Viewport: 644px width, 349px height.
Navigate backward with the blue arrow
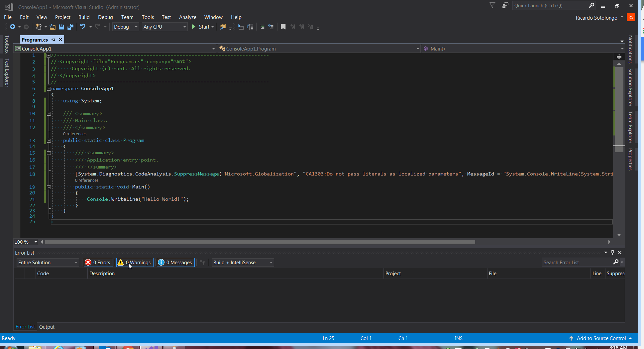pyautogui.click(x=13, y=27)
